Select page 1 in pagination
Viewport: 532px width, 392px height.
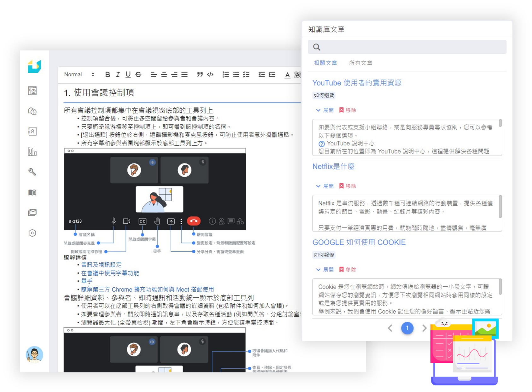point(407,328)
